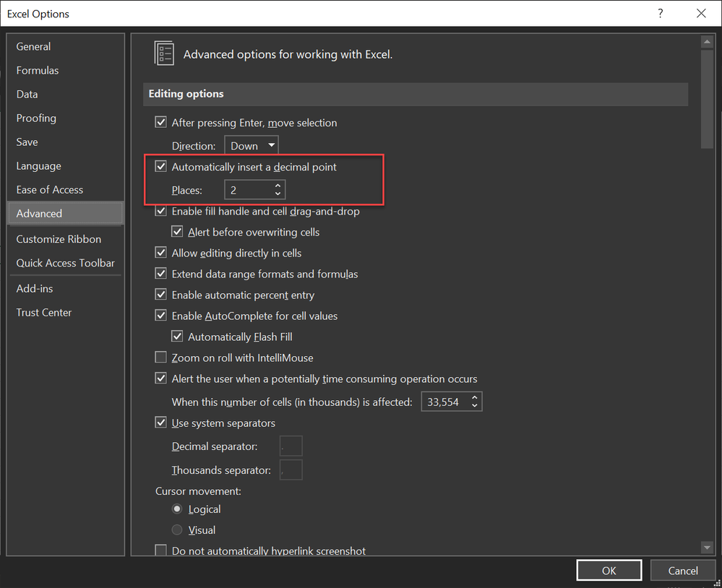
Task: Open the Quick Access Toolbar category
Action: tap(65, 263)
